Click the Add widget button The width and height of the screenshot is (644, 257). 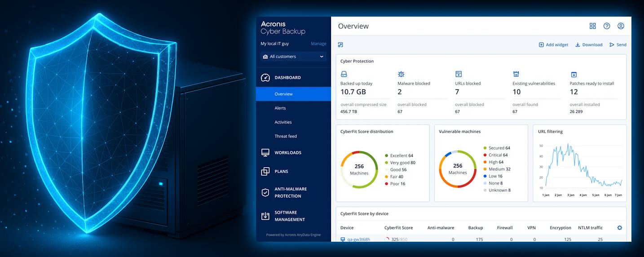(553, 45)
